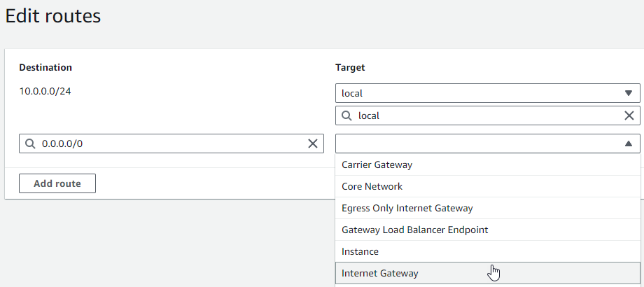
Task: Clear the 0.0.0.0/0 destination field with X
Action: pos(313,143)
